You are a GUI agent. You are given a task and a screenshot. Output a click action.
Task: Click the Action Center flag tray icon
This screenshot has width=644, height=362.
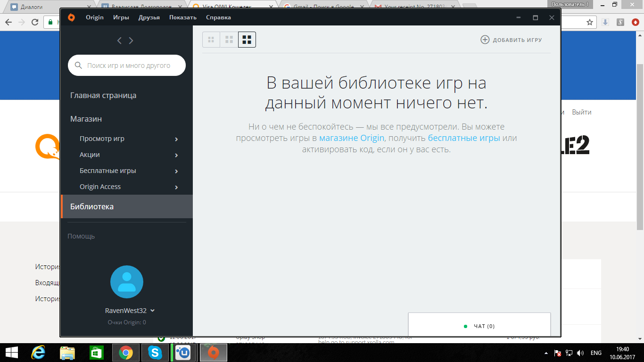pos(558,353)
